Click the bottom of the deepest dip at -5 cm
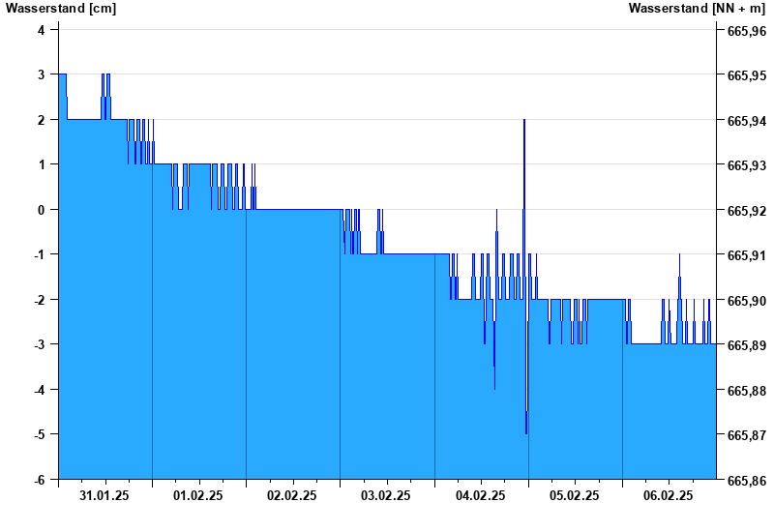 [526, 433]
